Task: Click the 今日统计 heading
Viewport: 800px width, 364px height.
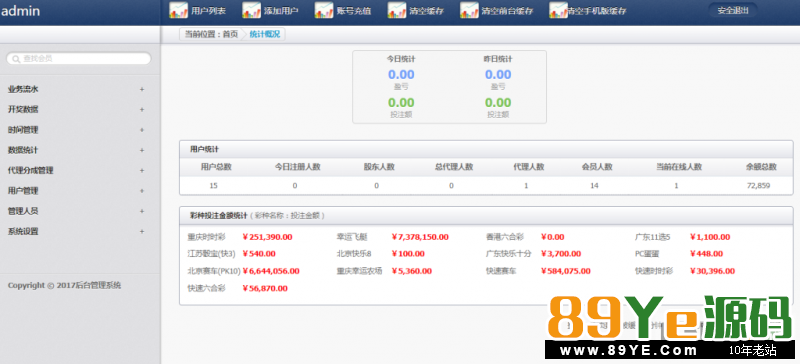Action: 401,59
